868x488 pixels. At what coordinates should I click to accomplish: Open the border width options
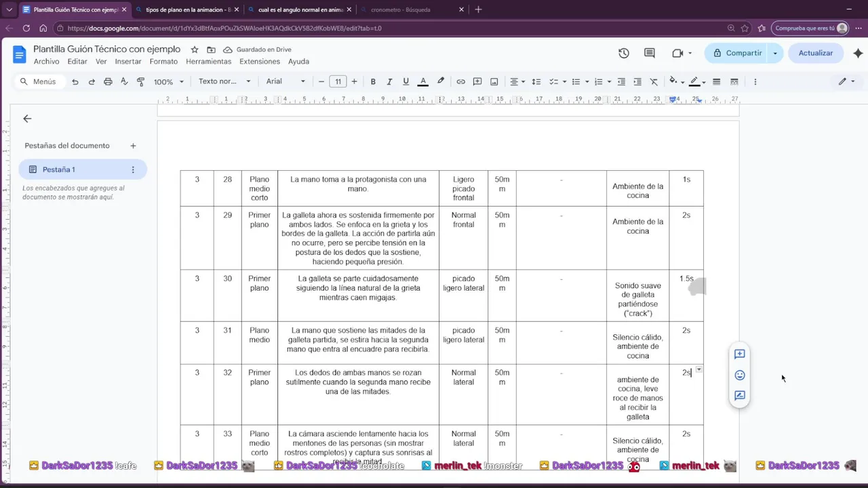(x=716, y=81)
